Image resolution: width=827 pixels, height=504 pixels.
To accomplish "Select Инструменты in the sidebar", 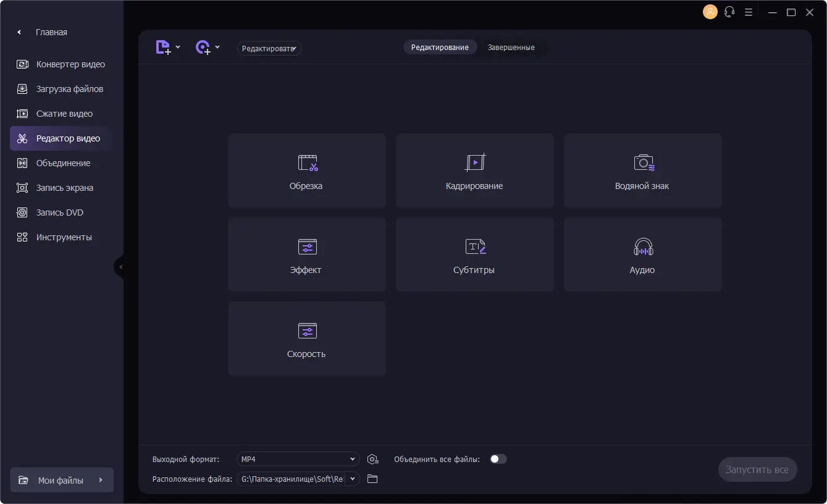I will click(x=62, y=237).
